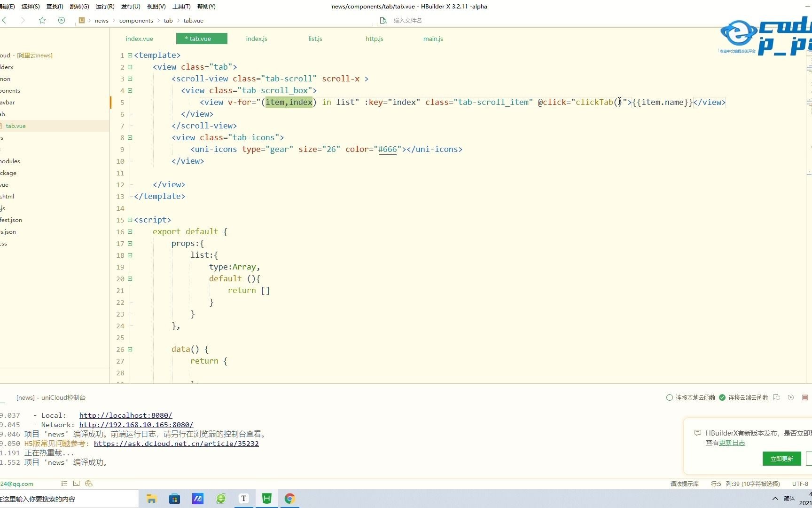
Task: Click the terminal icon in status bar
Action: click(x=77, y=483)
